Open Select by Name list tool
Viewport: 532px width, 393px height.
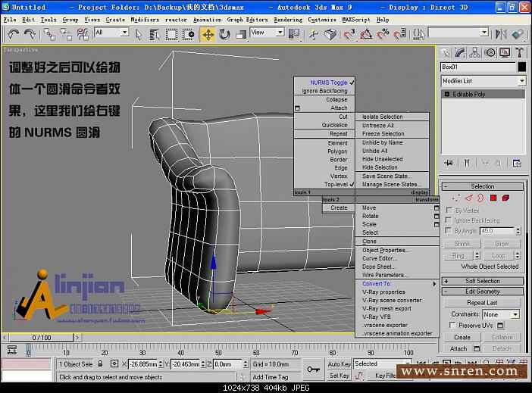point(155,34)
